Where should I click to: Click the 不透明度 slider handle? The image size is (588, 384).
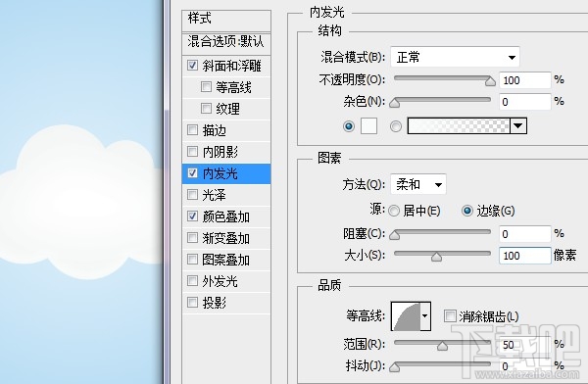pyautogui.click(x=490, y=81)
